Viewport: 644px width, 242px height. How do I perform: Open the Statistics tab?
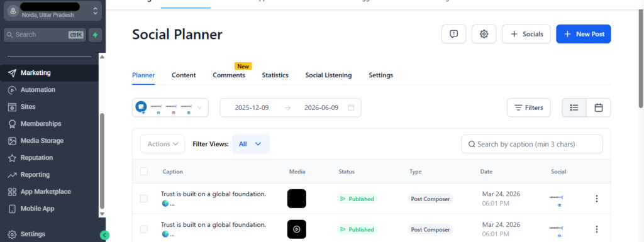coord(275,75)
